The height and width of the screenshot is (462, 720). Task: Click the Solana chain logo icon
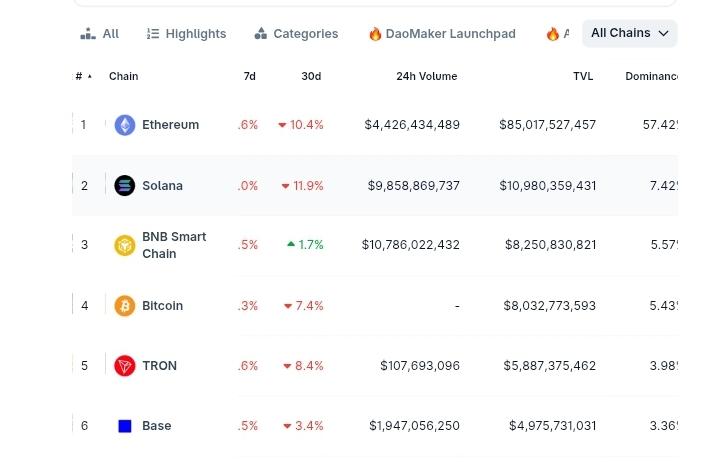pos(124,186)
